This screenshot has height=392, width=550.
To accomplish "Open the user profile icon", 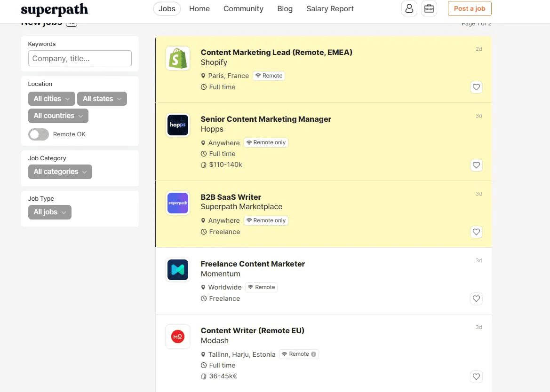I will point(409,8).
